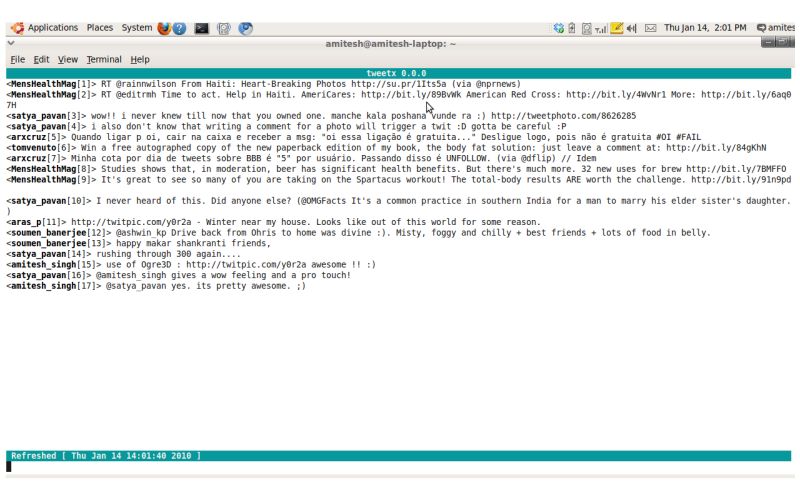Launch the Firefox browser from the panel

pos(164,28)
